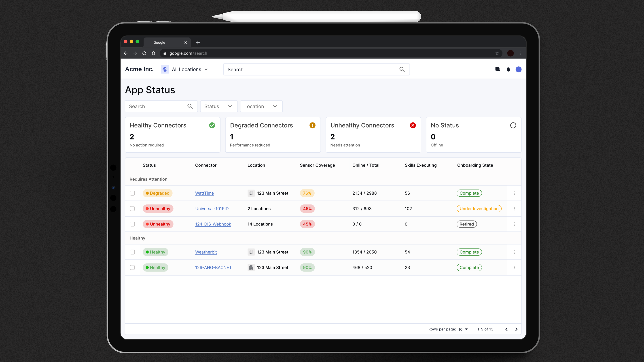Viewport: 644px width, 362px height.
Task: Reload the page with refresh icon
Action: pos(144,53)
